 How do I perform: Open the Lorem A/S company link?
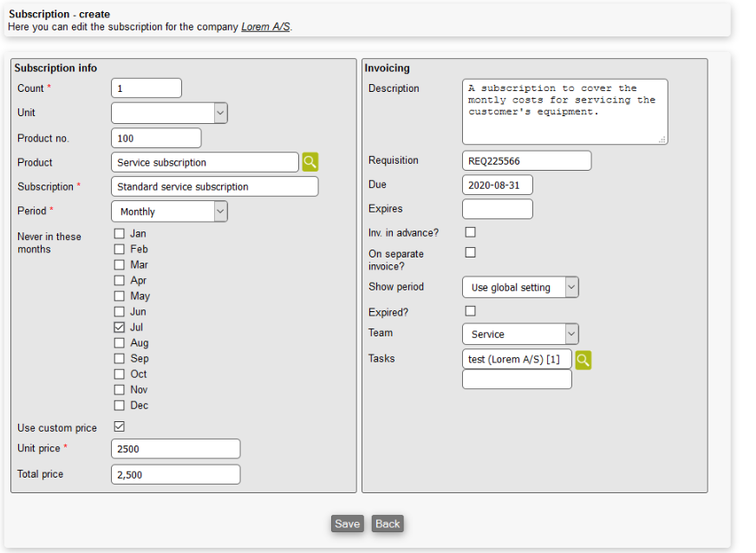coord(266,27)
